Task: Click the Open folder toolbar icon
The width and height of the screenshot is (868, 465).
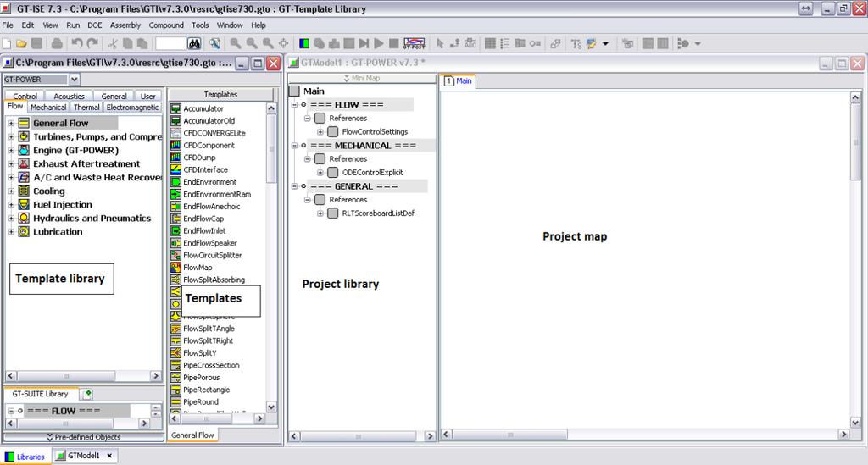Action: pyautogui.click(x=21, y=43)
